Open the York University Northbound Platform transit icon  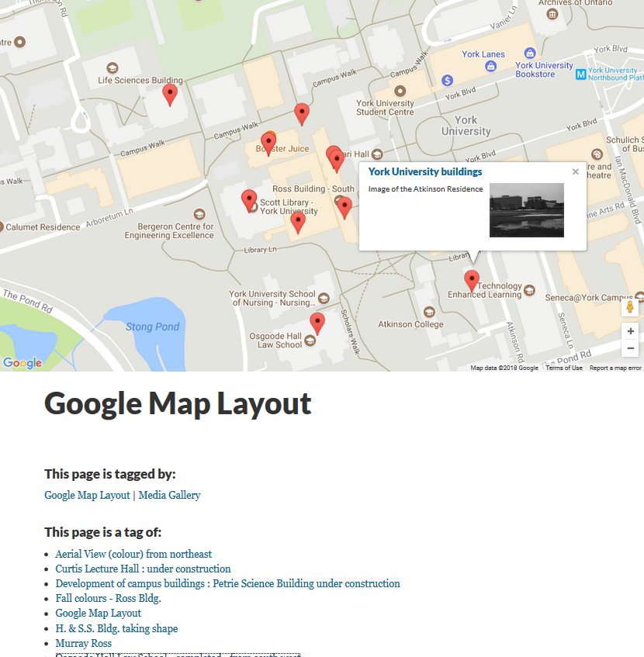coord(580,74)
